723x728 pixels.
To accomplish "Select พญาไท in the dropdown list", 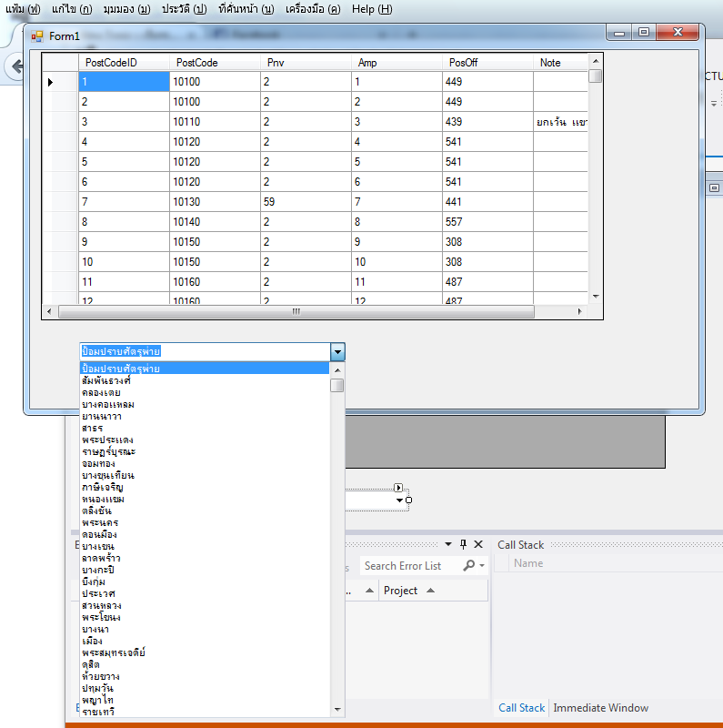I will (97, 700).
